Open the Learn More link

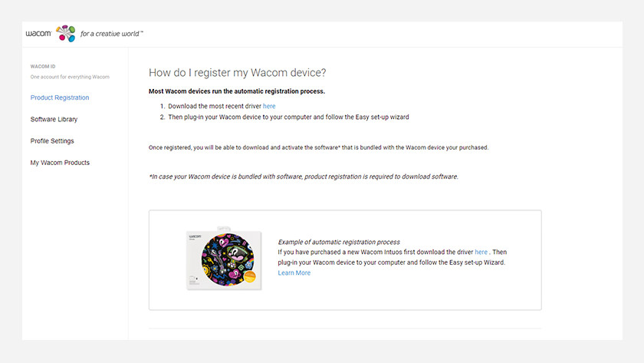[x=294, y=273]
